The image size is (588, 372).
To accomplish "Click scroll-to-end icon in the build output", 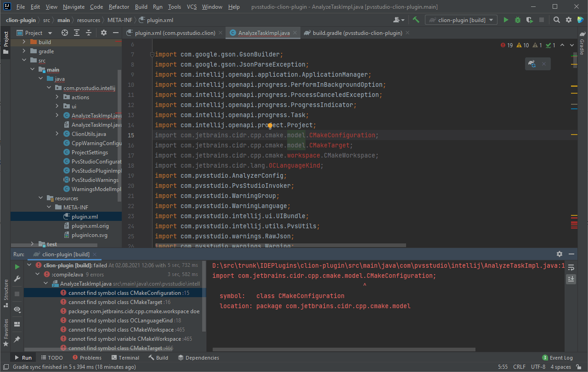I will (571, 279).
